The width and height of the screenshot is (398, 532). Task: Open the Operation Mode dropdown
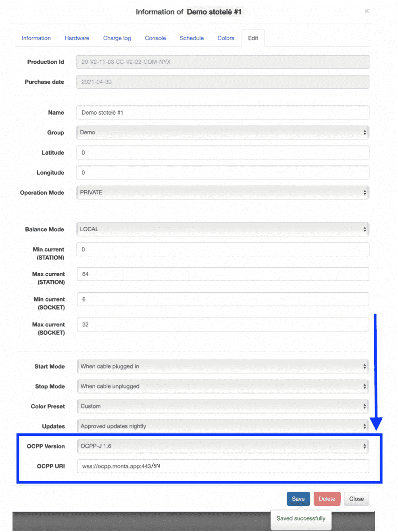(x=223, y=193)
